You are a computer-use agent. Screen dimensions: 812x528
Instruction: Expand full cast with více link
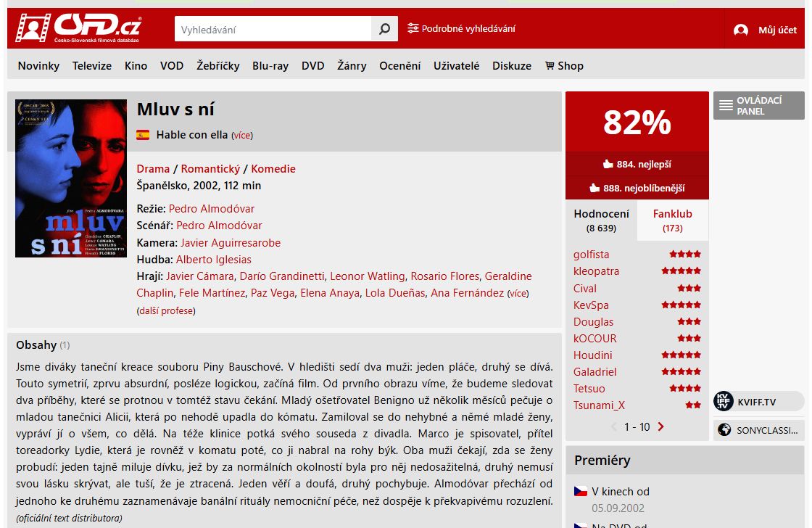pyautogui.click(x=518, y=293)
